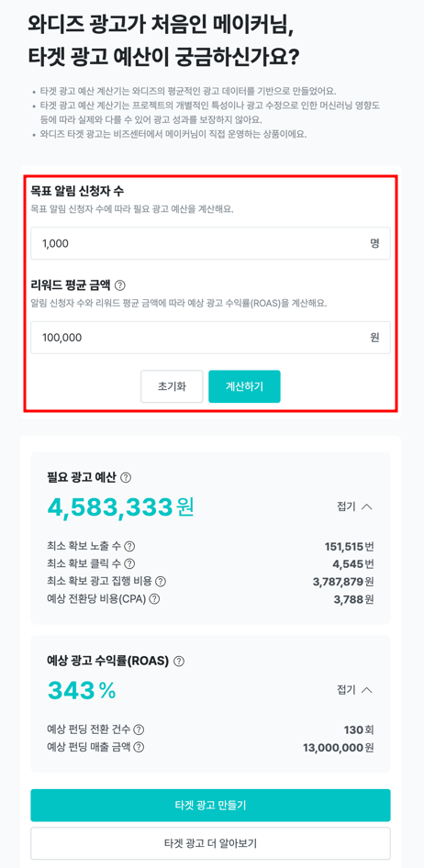Click the 4,583,333원 budget result value

pyautogui.click(x=120, y=506)
